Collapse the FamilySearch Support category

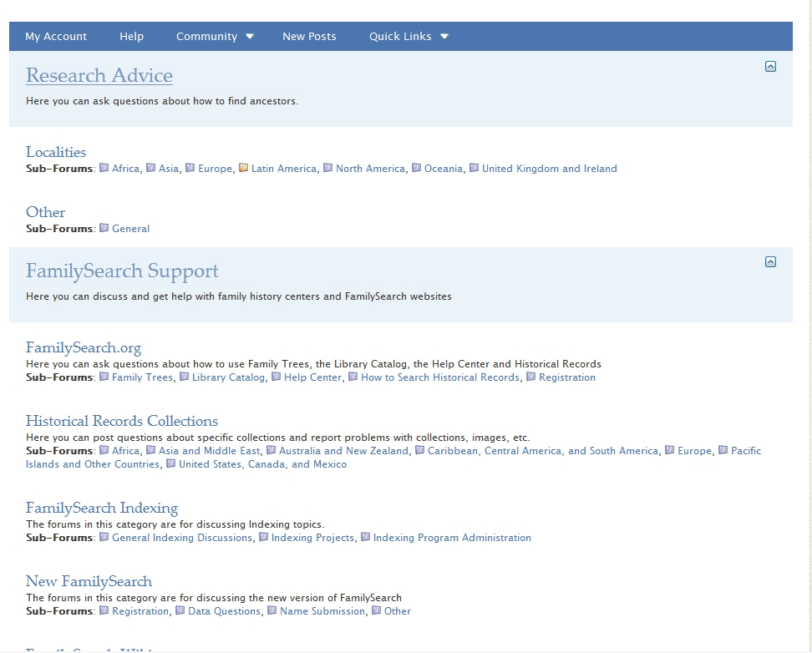pos(770,261)
